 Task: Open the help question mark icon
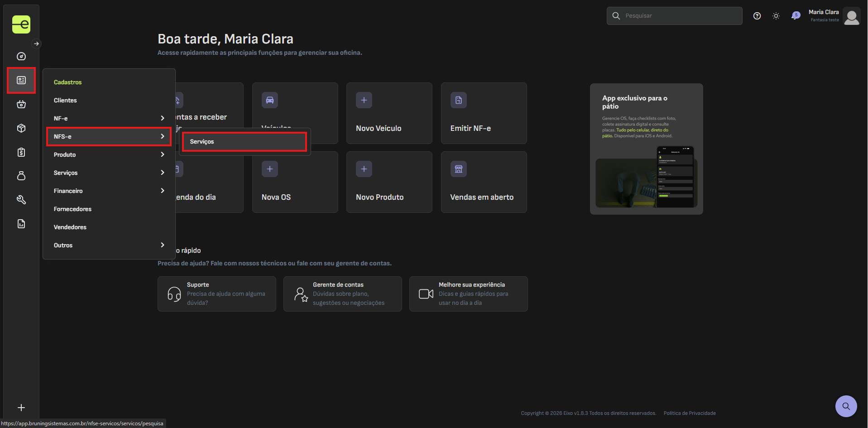pyautogui.click(x=757, y=16)
